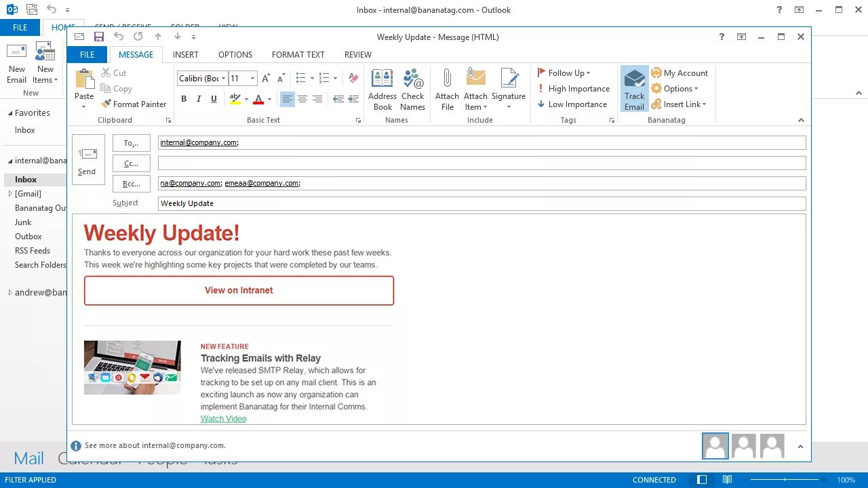Click Normal view icon in status bar
This screenshot has height=488, width=868.
coord(703,480)
